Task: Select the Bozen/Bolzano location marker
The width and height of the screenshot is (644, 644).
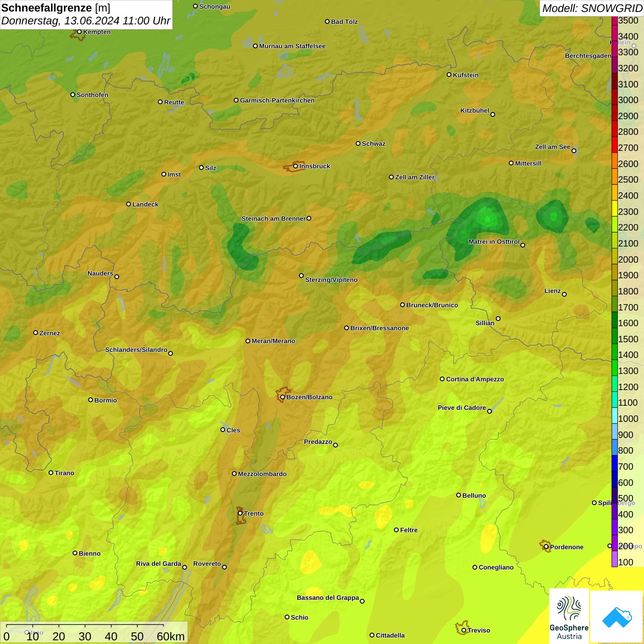Action: point(283,397)
